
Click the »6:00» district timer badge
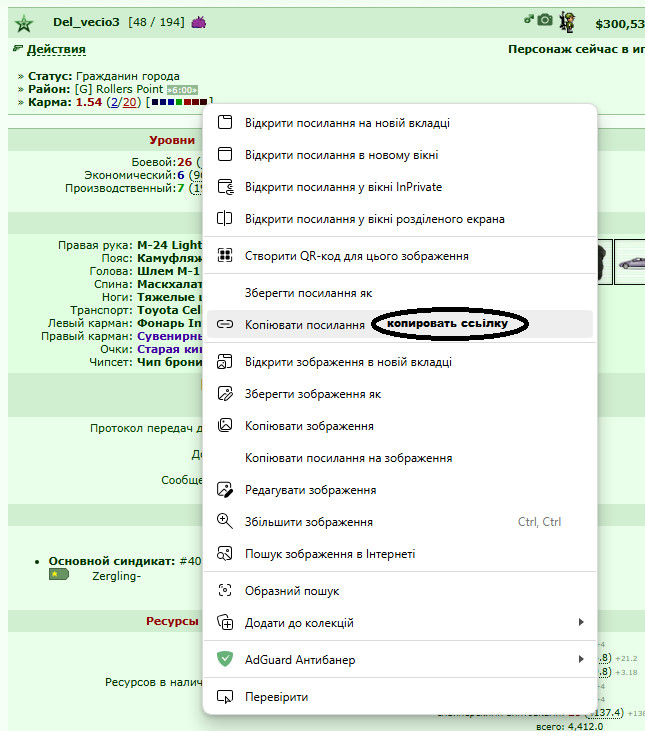[x=182, y=90]
